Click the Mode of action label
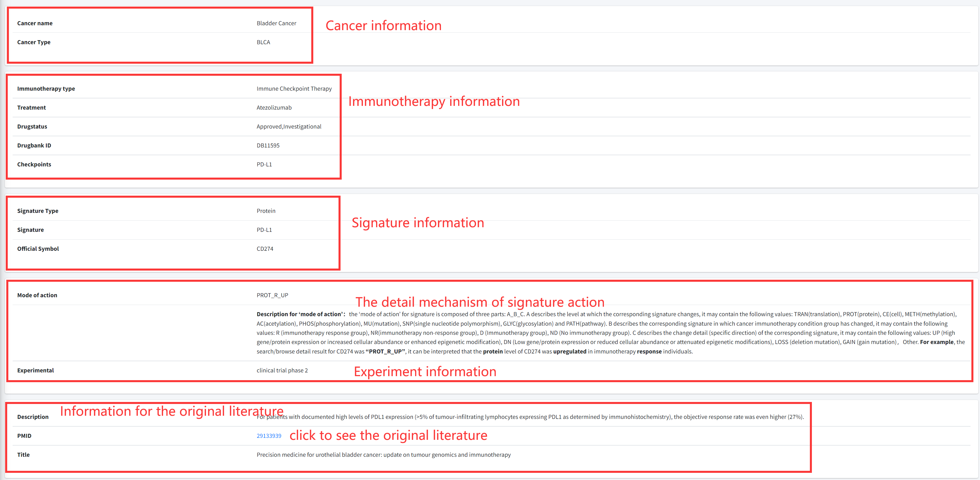The height and width of the screenshot is (480, 980). pos(37,295)
